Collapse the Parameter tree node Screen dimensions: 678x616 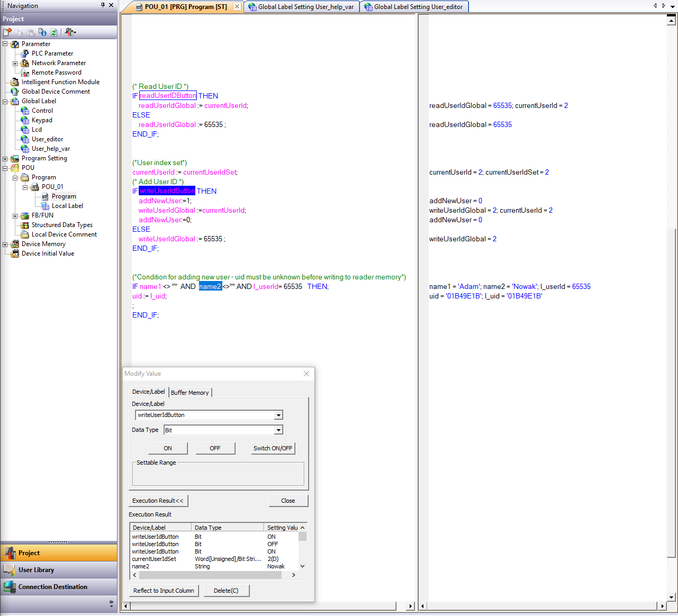(x=5, y=44)
